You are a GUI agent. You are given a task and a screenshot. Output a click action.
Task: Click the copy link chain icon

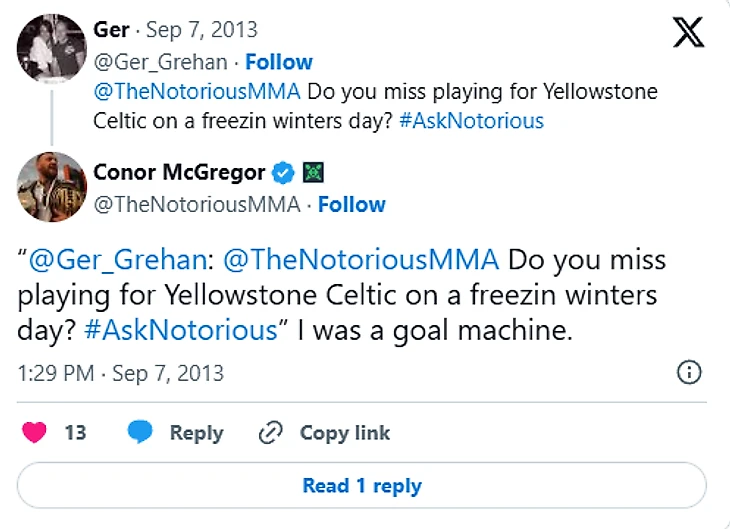point(270,433)
